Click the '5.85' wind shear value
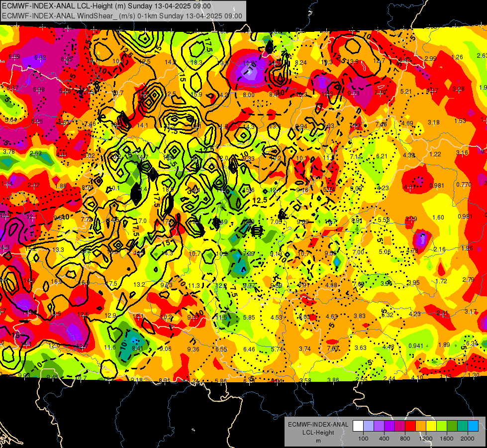The height and width of the screenshot is (448, 487). coord(249,318)
